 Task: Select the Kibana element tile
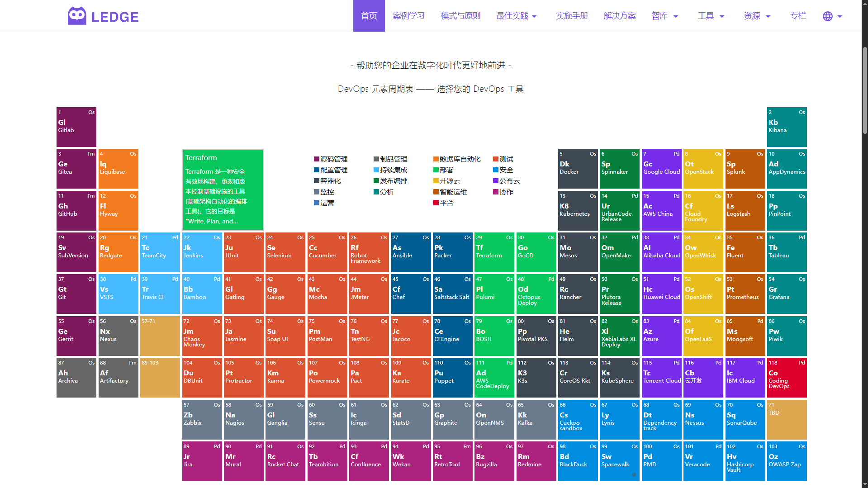coord(787,127)
